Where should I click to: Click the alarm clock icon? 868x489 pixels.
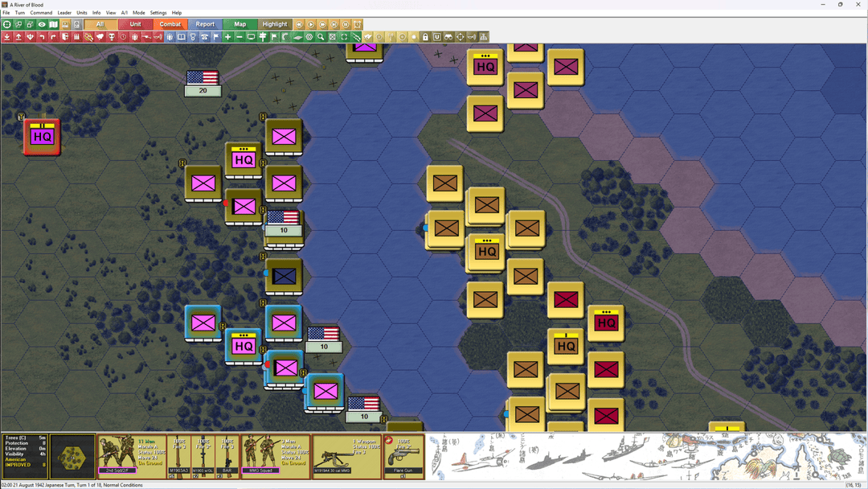(358, 24)
